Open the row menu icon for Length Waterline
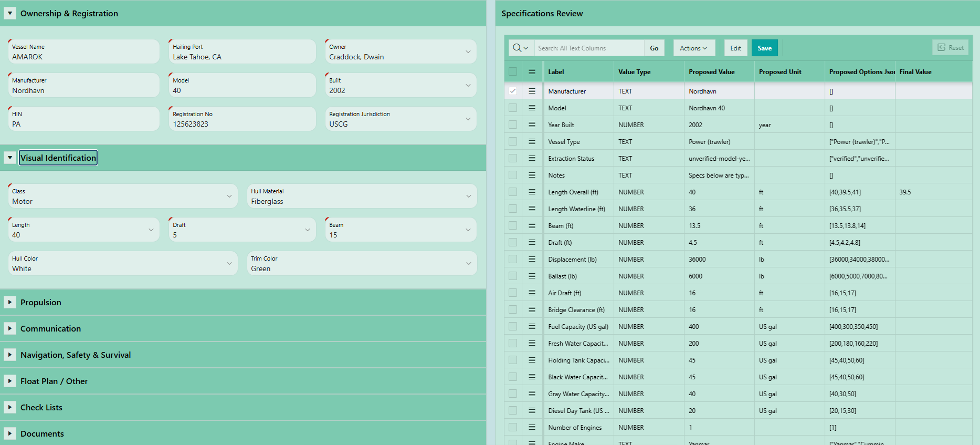980x445 pixels. tap(532, 209)
